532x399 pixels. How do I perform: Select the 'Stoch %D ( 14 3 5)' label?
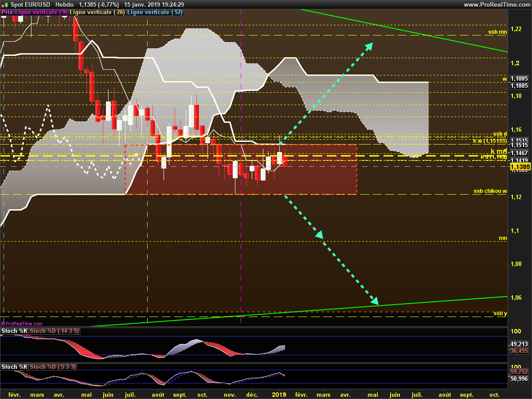54,331
